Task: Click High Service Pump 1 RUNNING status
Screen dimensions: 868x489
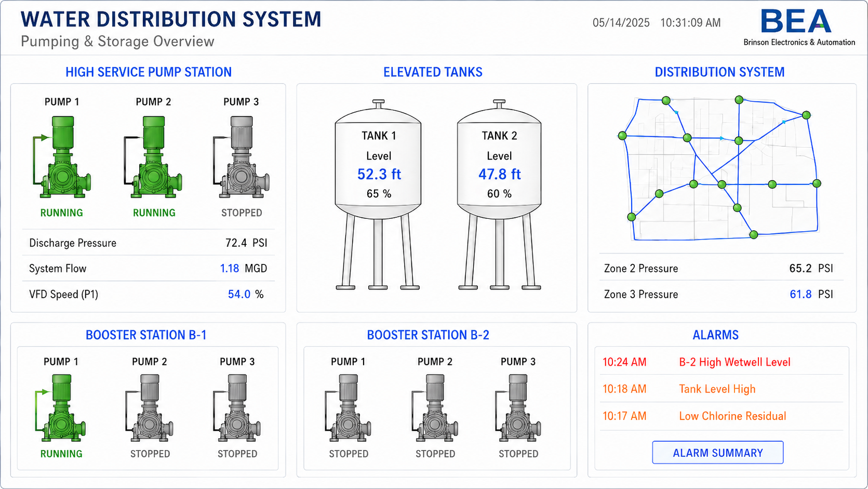Action: (62, 213)
